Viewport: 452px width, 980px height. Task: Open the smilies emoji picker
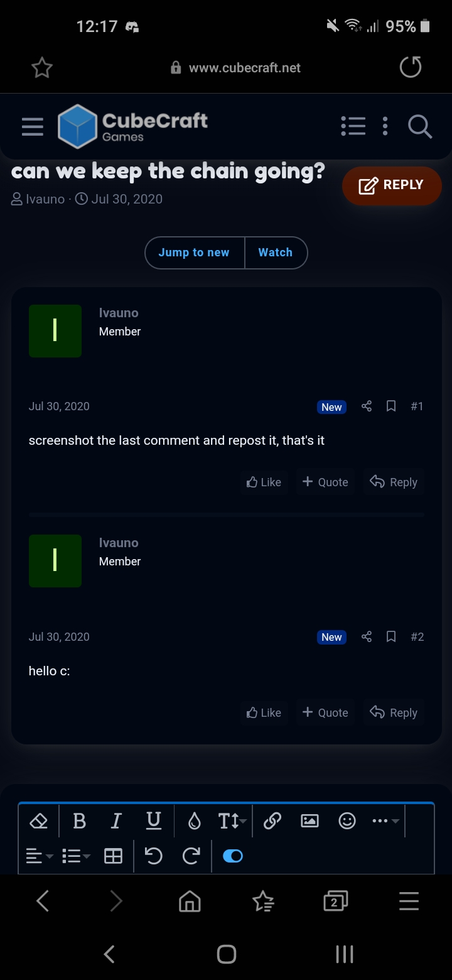347,820
